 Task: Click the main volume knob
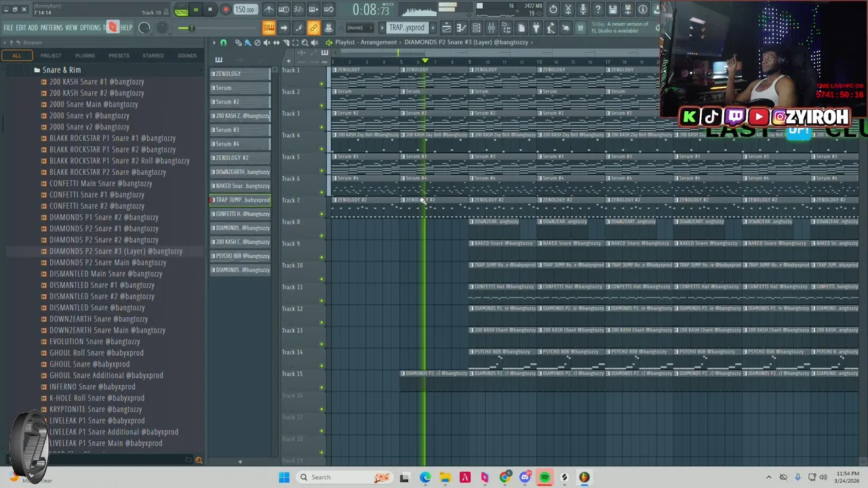click(144, 28)
